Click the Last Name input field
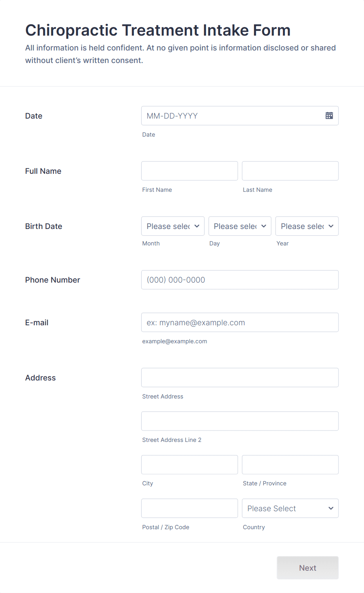This screenshot has height=593, width=364. coord(290,171)
